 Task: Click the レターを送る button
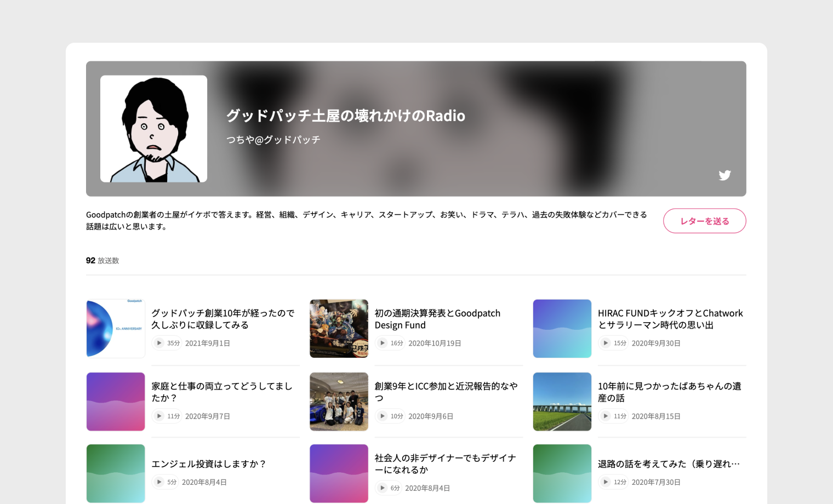click(704, 221)
